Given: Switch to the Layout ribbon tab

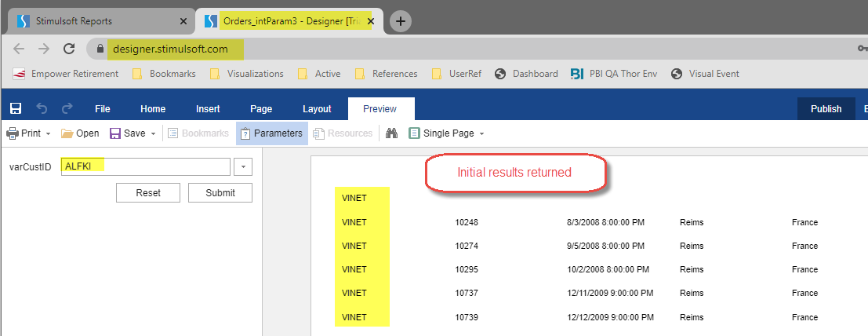Looking at the screenshot, I should [x=317, y=109].
